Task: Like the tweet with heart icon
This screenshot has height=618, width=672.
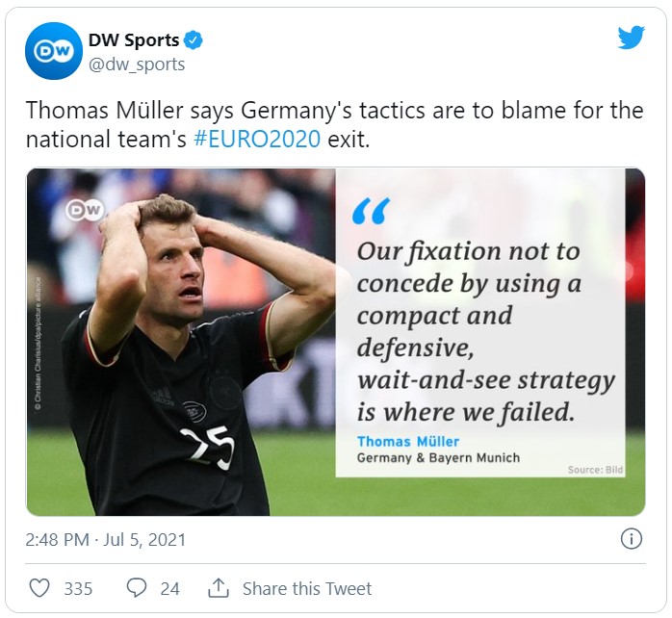Action: click(x=39, y=588)
